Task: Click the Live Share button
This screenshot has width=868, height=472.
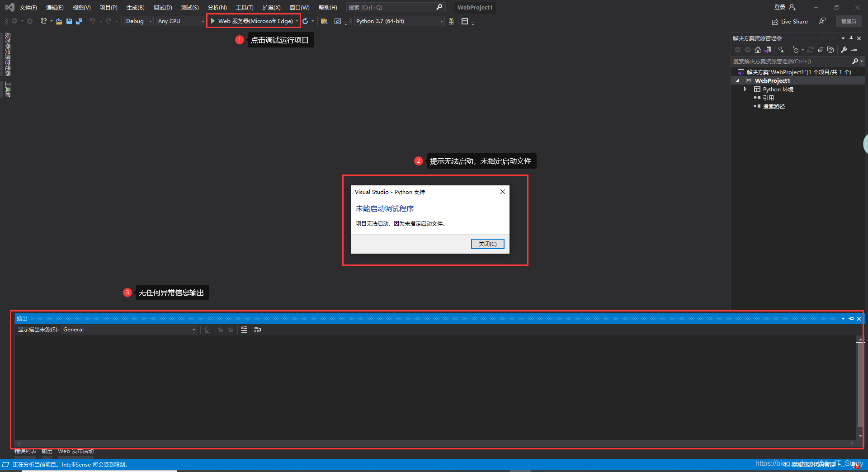Action: [790, 21]
